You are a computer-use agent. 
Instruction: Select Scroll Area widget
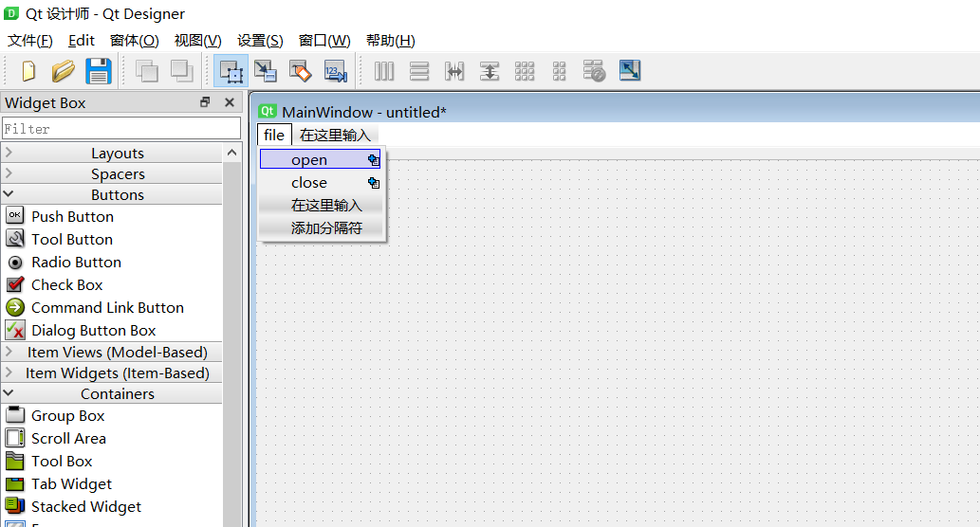tap(68, 438)
